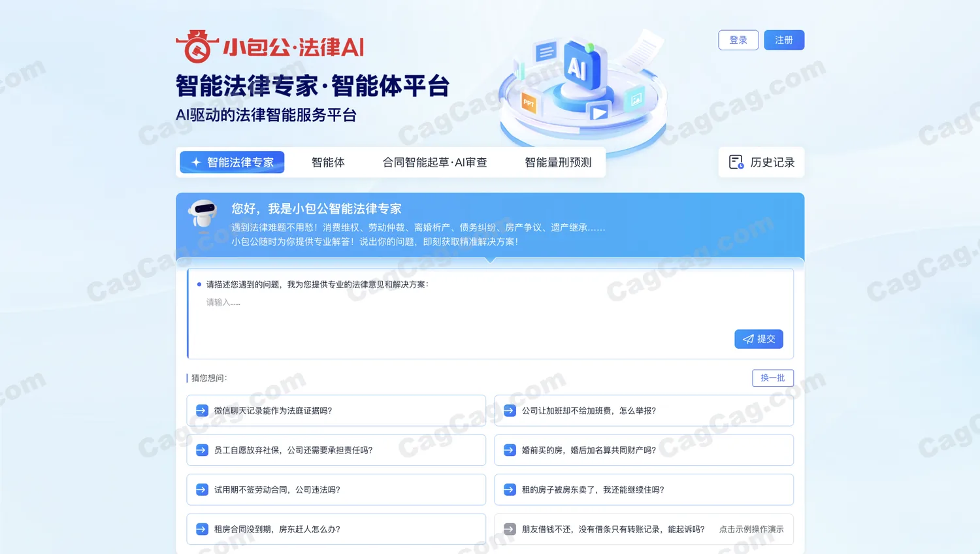Select question 租房合同没到期,房东赶人怎么办?

pos(336,529)
